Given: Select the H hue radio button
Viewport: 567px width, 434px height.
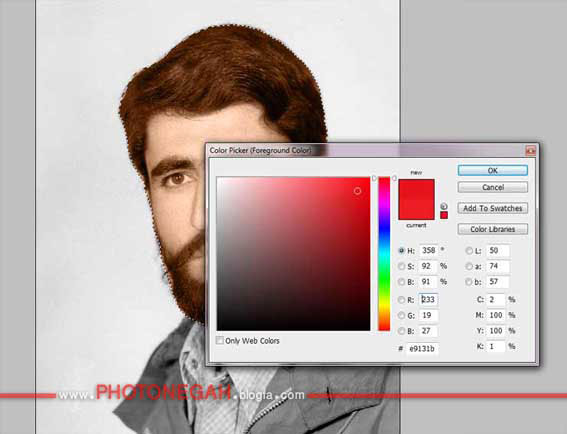Looking at the screenshot, I should point(401,250).
